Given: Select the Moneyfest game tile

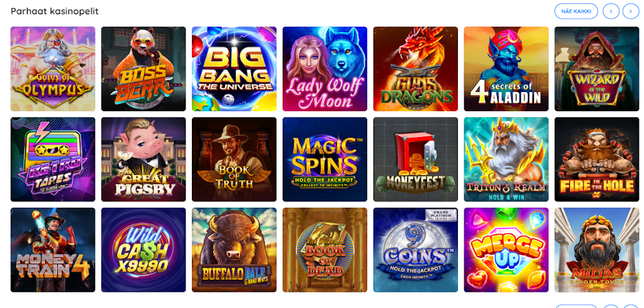Looking at the screenshot, I should point(415,159).
